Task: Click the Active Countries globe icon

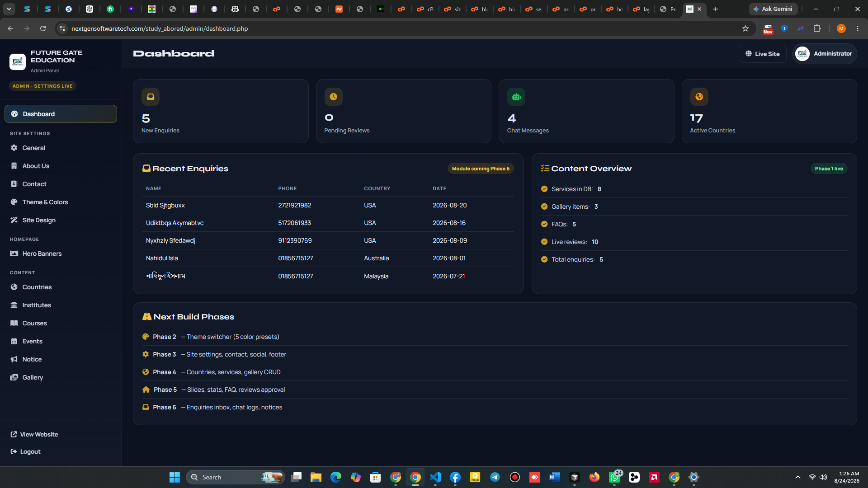Action: 699,97
